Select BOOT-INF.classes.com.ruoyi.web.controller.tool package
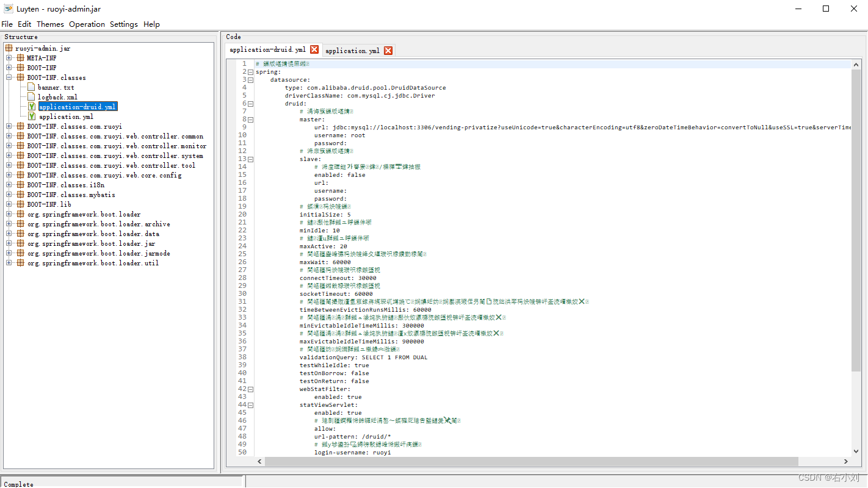 click(x=111, y=165)
